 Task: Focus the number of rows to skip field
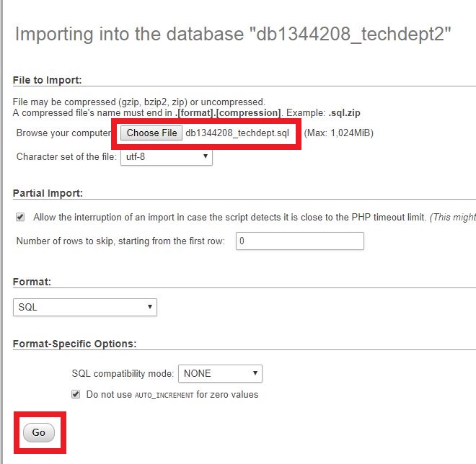(300, 241)
